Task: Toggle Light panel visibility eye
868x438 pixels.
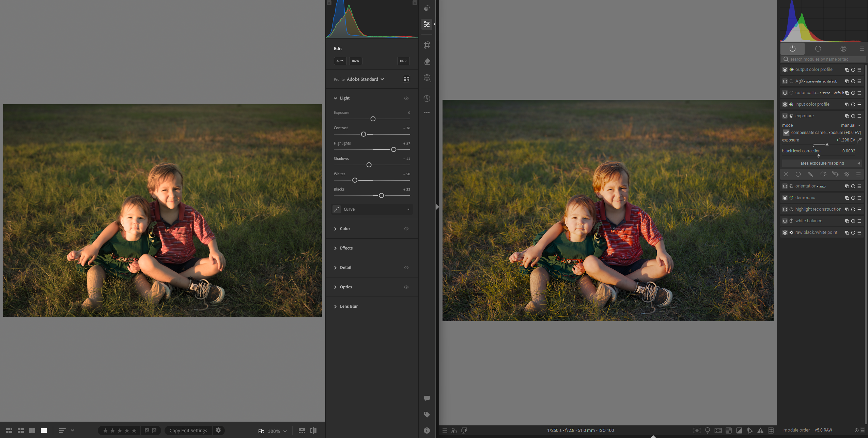Action: [x=406, y=98]
